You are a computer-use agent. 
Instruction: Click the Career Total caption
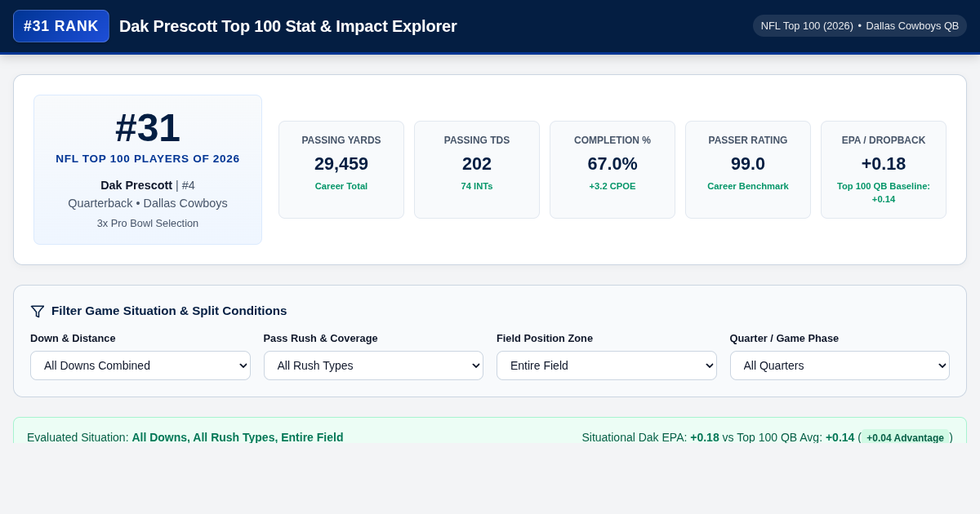click(x=341, y=186)
